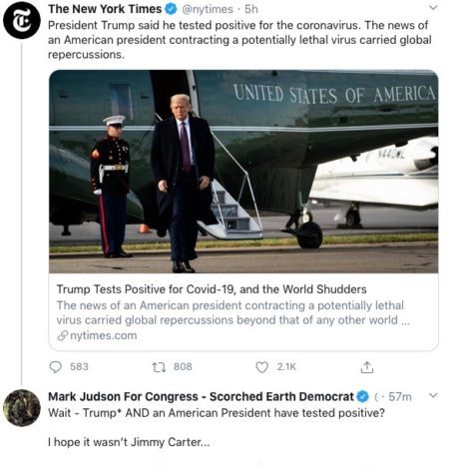The width and height of the screenshot is (449, 476).
Task: Open Mark Judson's profile avatar
Action: pos(22,408)
